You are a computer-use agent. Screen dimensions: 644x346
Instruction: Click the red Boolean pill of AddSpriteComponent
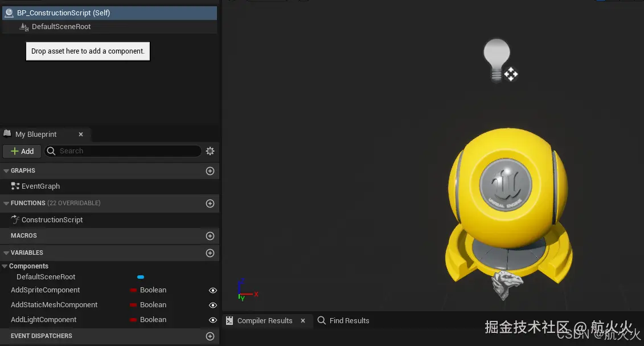point(133,290)
